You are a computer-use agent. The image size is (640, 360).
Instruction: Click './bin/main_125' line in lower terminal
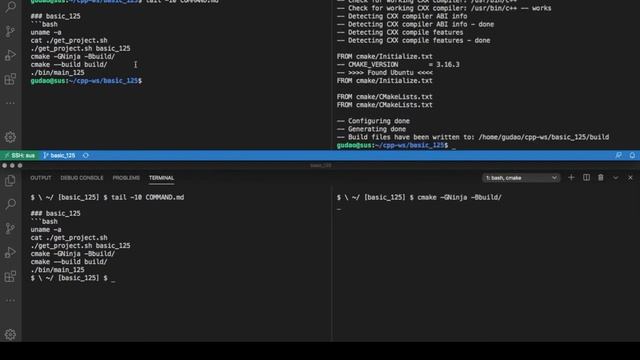(x=58, y=270)
